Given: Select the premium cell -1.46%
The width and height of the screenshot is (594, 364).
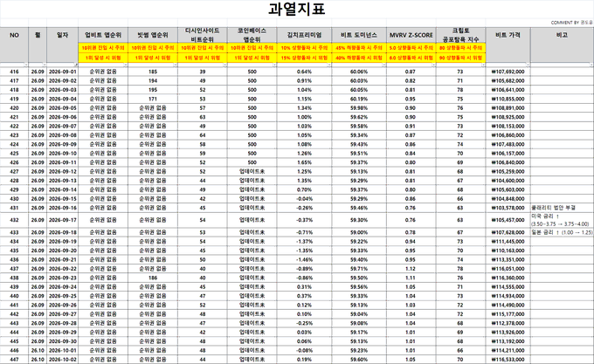Looking at the screenshot, I should (304, 259).
